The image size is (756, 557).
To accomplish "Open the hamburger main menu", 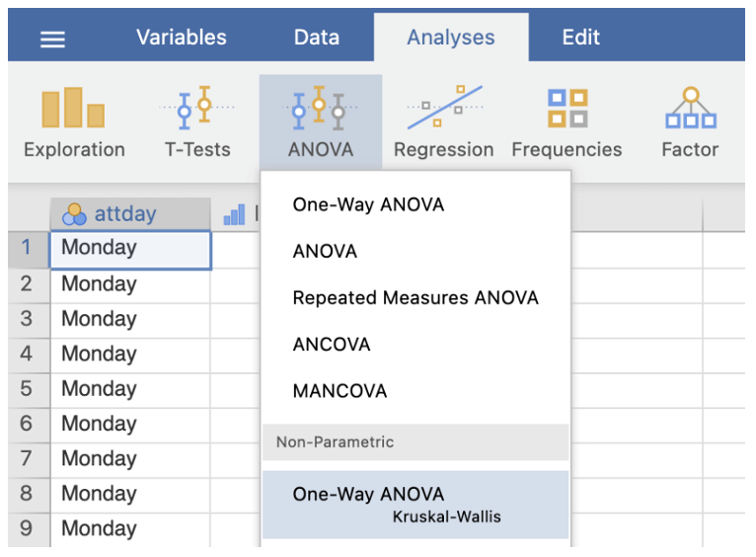I will tap(52, 39).
